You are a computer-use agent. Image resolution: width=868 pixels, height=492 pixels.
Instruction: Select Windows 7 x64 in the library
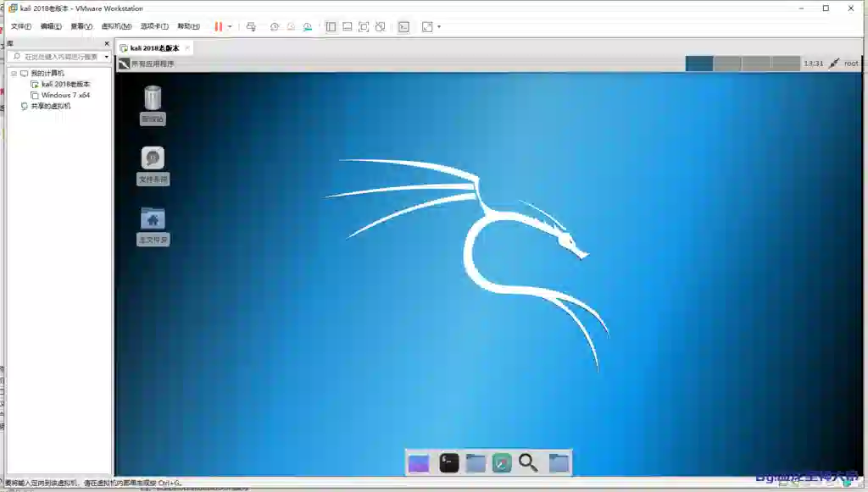65,95
